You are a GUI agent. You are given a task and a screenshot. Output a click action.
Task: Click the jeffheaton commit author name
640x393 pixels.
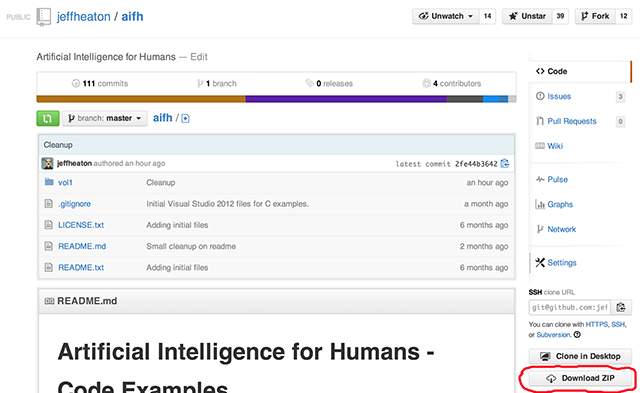(x=74, y=163)
